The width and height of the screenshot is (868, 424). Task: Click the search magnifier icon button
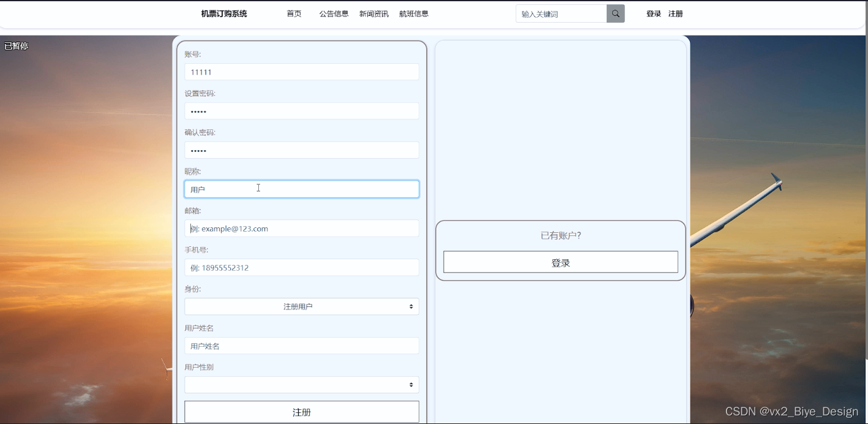click(x=615, y=13)
